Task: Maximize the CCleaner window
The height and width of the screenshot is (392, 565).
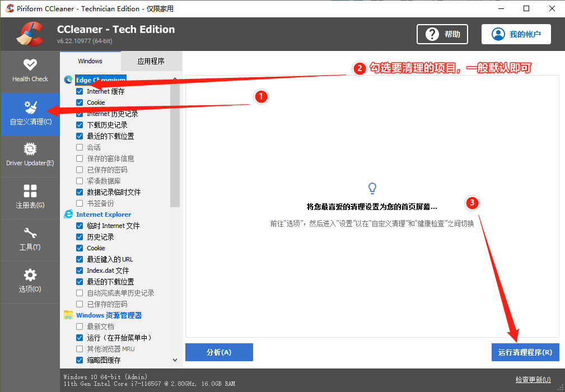Action: pos(526,8)
